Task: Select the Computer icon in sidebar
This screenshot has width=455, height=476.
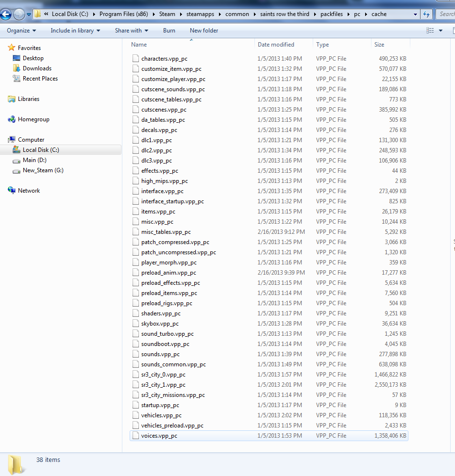Action: [12, 139]
